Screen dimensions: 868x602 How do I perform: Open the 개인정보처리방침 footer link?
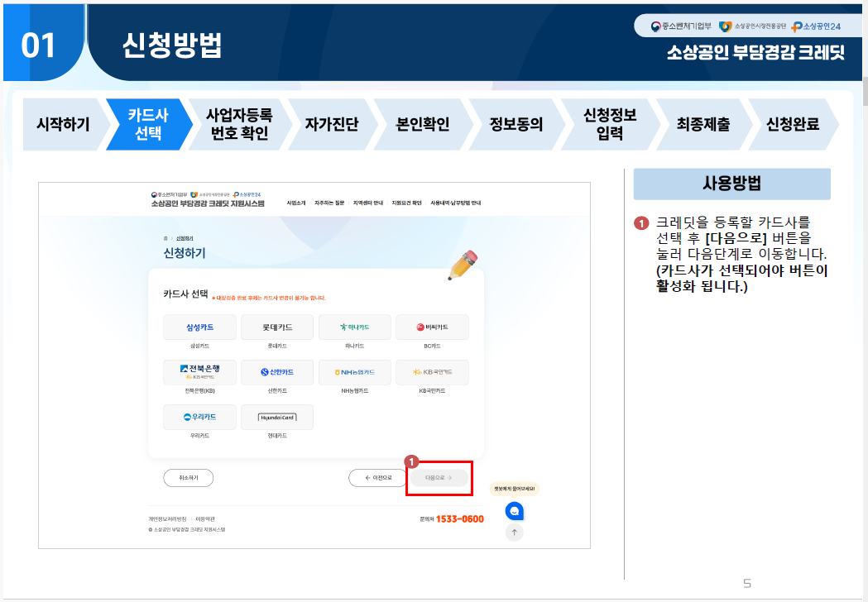tap(167, 519)
